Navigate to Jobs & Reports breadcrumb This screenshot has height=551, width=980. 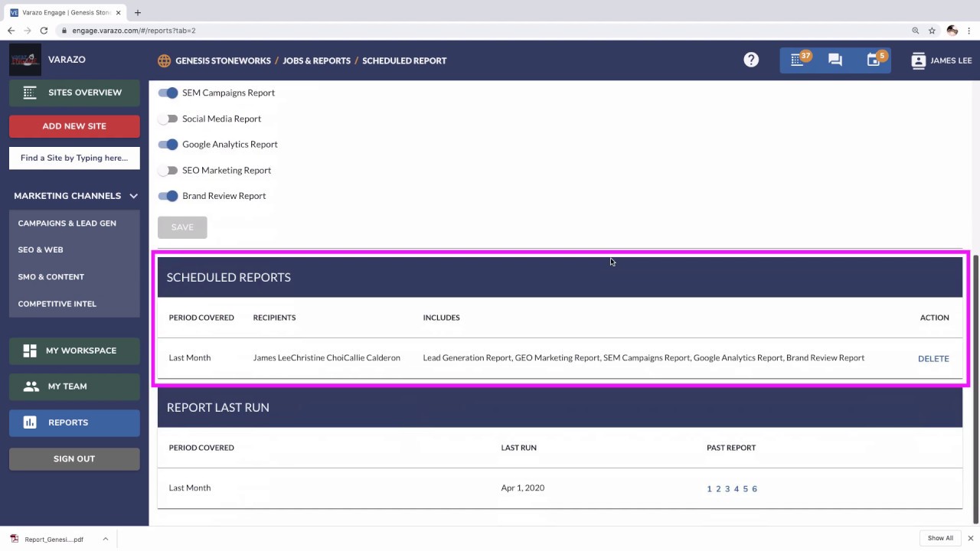pyautogui.click(x=316, y=60)
